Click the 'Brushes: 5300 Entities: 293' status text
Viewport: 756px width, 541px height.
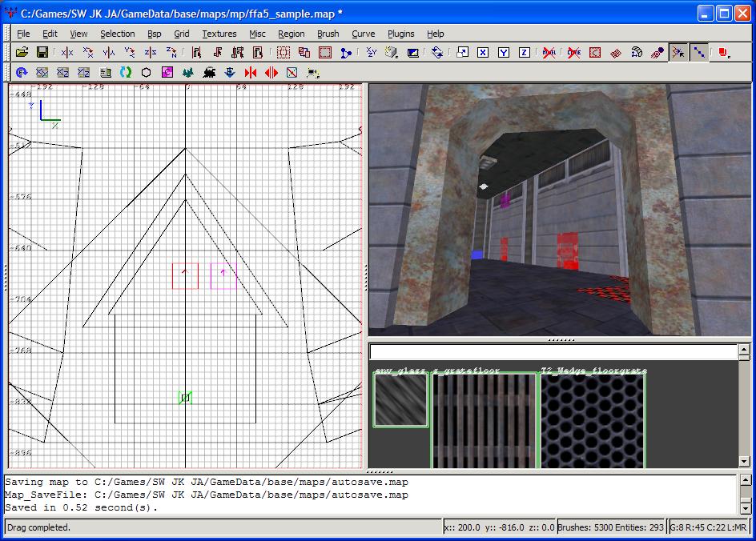tap(610, 527)
